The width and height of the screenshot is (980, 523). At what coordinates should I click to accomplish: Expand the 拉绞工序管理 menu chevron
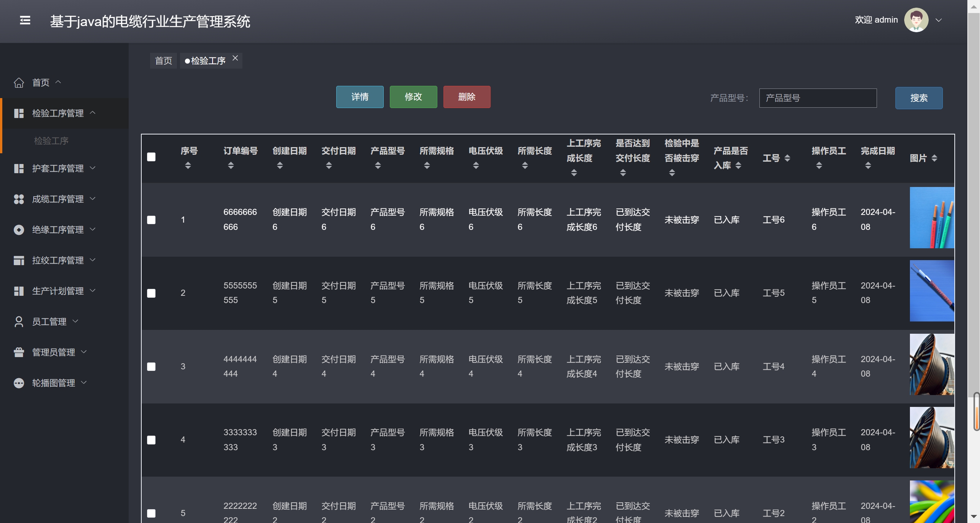coord(92,260)
